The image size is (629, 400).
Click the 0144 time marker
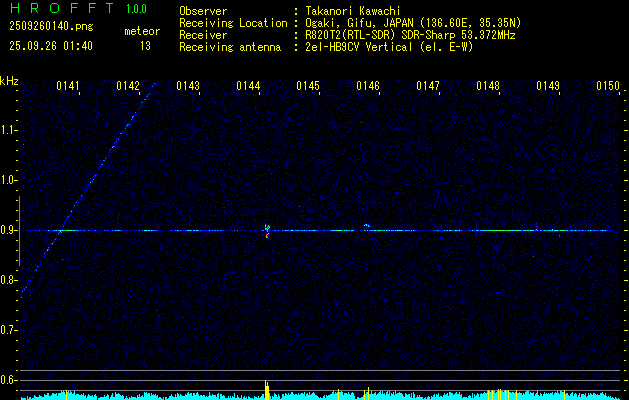pyautogui.click(x=248, y=86)
